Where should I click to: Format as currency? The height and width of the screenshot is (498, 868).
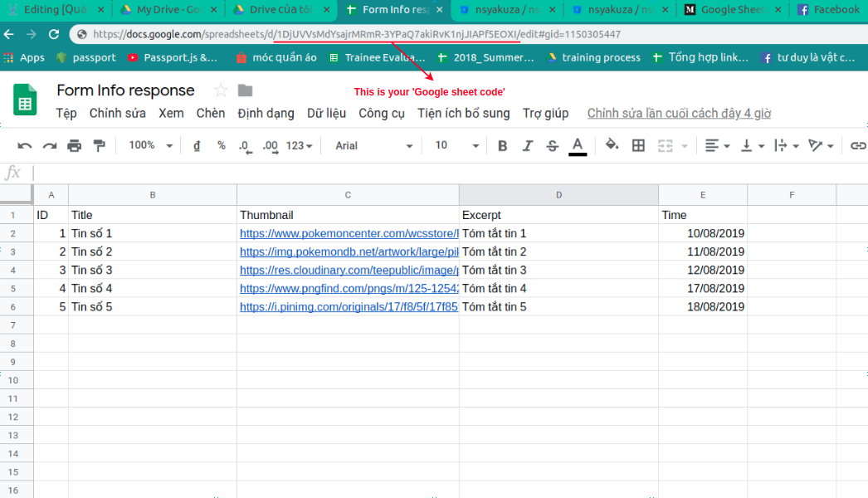point(197,146)
